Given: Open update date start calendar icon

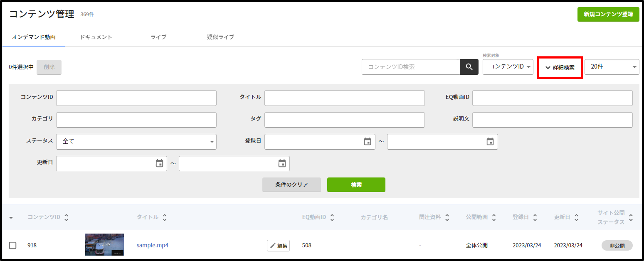Looking at the screenshot, I should (x=159, y=163).
